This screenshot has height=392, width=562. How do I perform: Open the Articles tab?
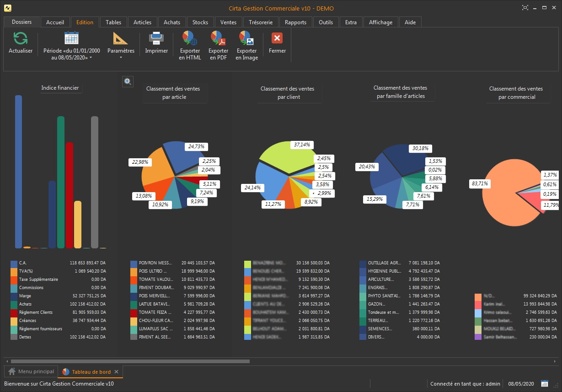142,22
